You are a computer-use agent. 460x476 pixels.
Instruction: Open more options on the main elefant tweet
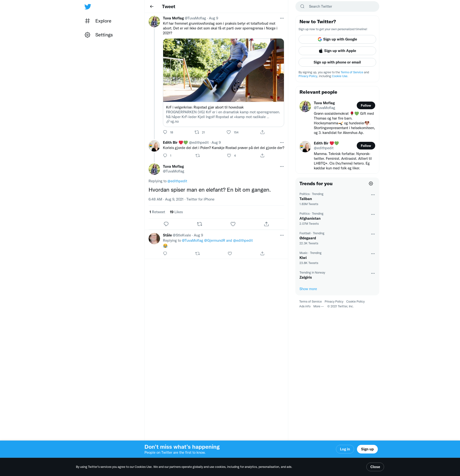click(282, 166)
